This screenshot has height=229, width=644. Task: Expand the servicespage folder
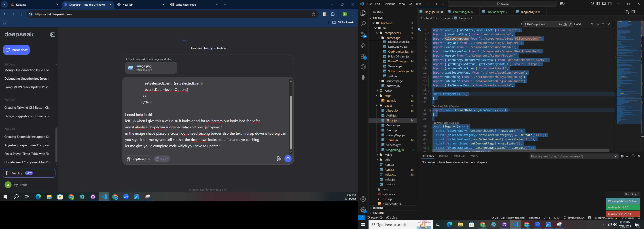point(379,81)
